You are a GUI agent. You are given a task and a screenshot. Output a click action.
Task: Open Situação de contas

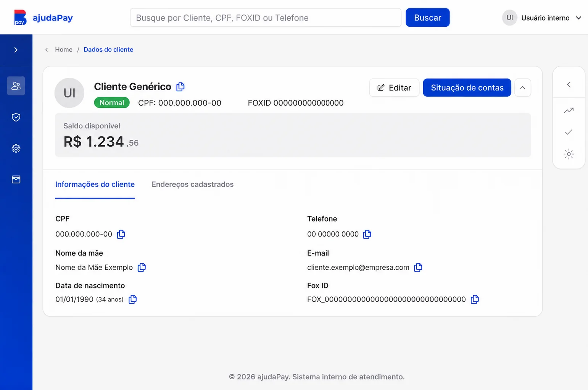pos(467,87)
